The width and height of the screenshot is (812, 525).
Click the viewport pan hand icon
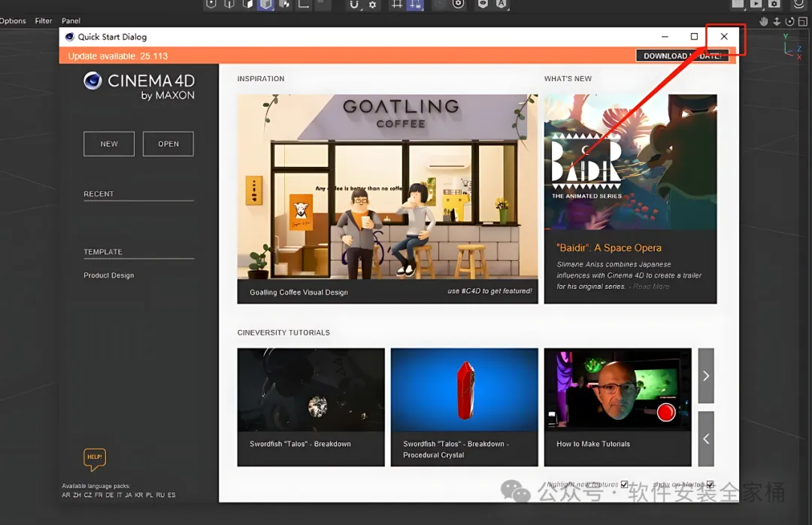point(763,21)
